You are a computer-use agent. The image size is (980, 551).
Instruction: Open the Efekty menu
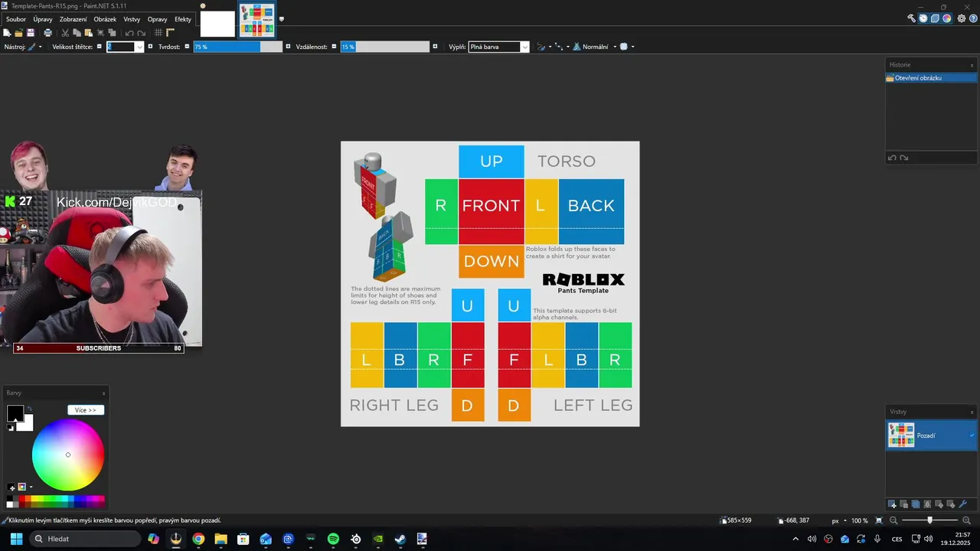click(x=183, y=19)
